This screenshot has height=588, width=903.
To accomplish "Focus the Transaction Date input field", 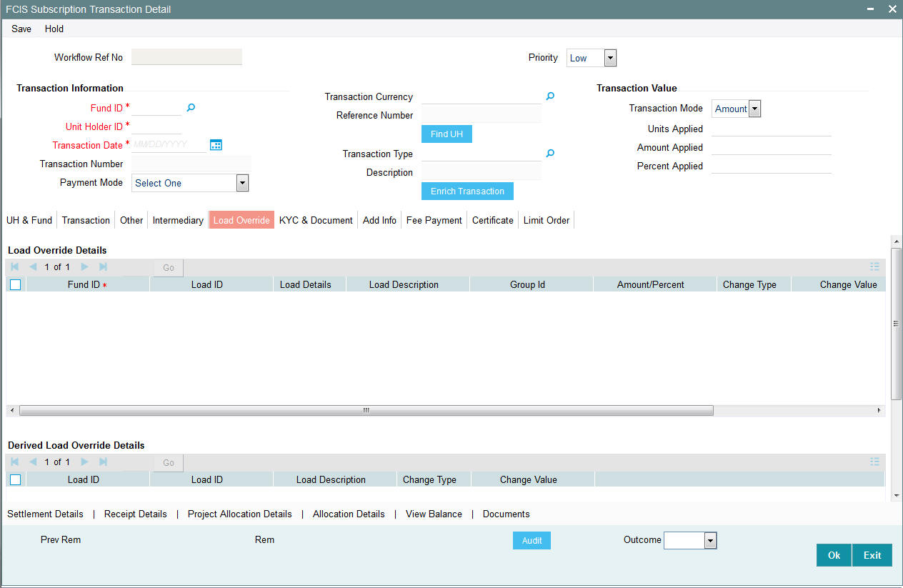I will coord(169,145).
